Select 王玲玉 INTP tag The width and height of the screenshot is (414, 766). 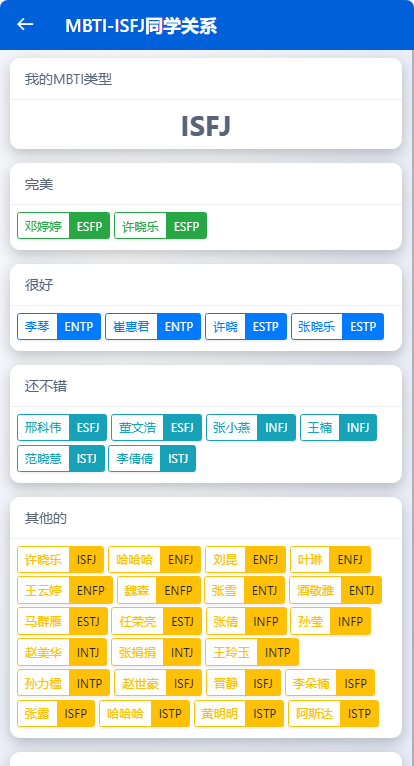click(252, 652)
